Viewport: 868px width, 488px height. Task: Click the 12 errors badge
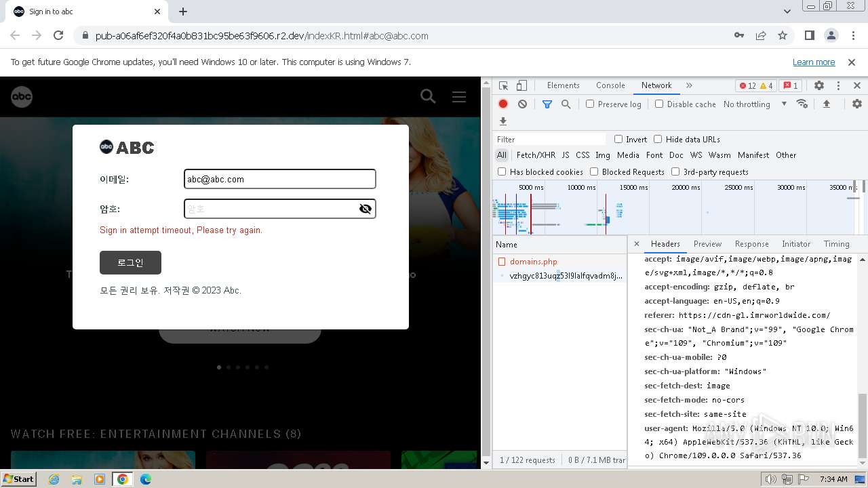[747, 85]
